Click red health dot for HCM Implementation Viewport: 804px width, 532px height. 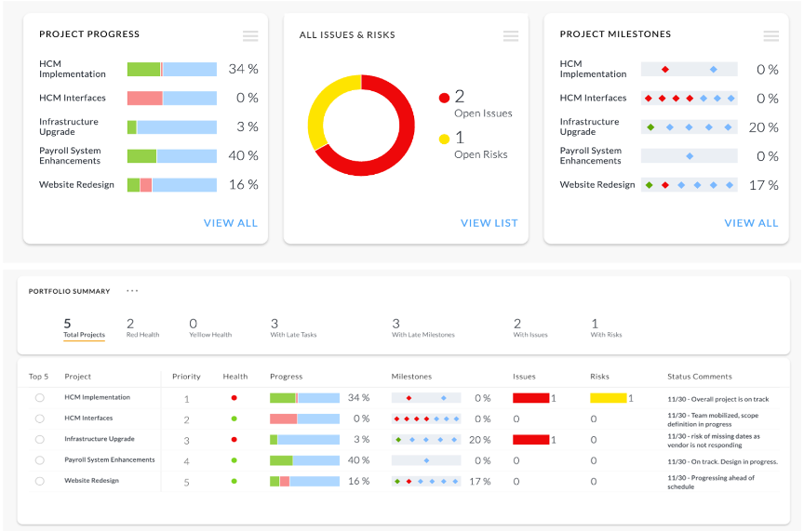click(x=234, y=398)
